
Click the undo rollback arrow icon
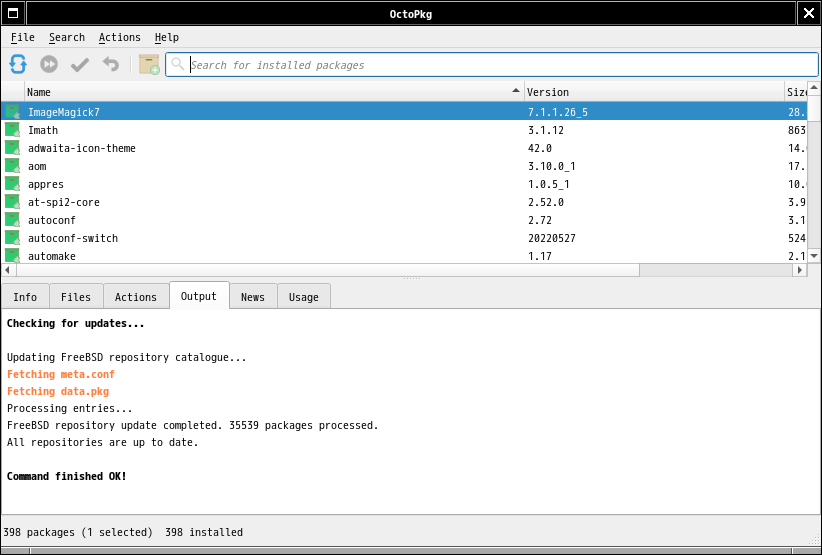[110, 65]
